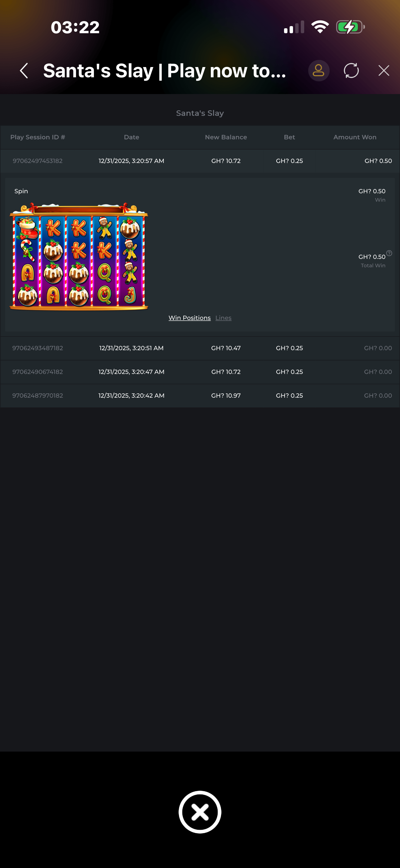Tap the refresh page icon

tap(351, 71)
